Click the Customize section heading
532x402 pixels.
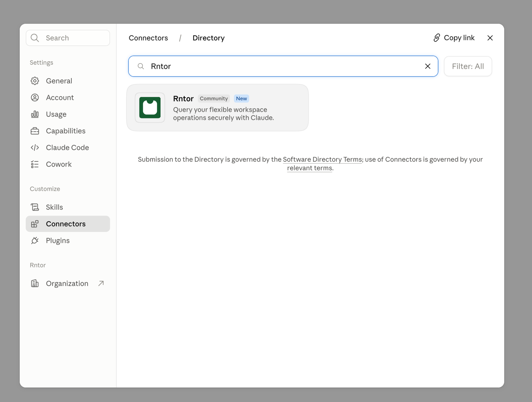[45, 189]
